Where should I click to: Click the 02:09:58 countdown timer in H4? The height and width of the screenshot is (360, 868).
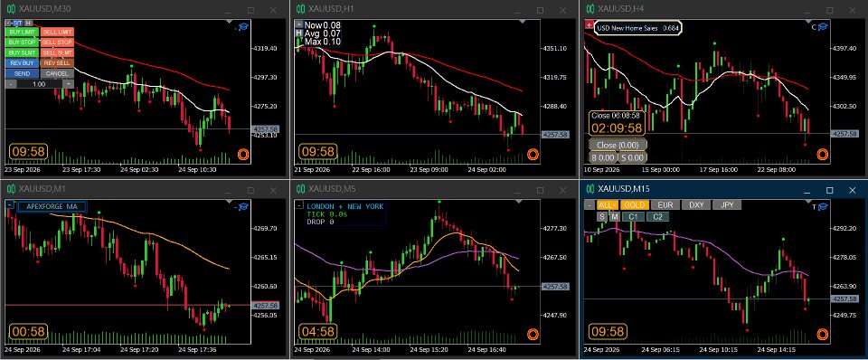click(617, 128)
